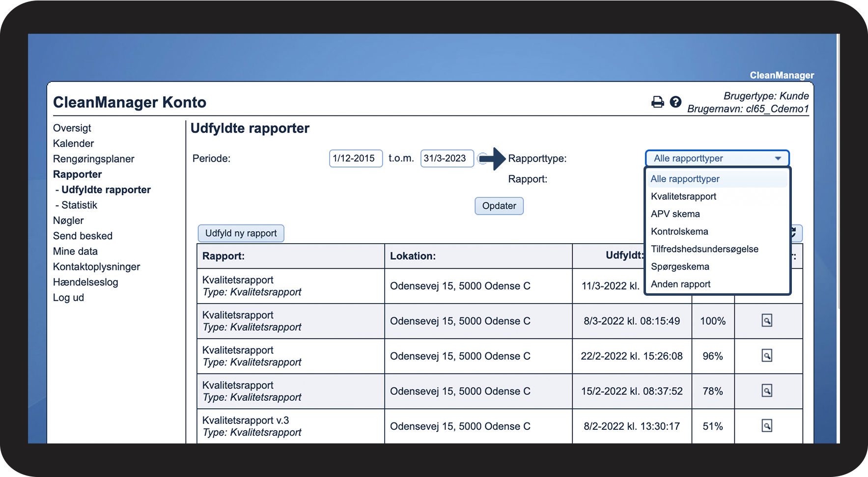View the 51% Kvalitetsrapport v.3 details icon
Viewport: 868px width, 477px height.
pos(766,426)
